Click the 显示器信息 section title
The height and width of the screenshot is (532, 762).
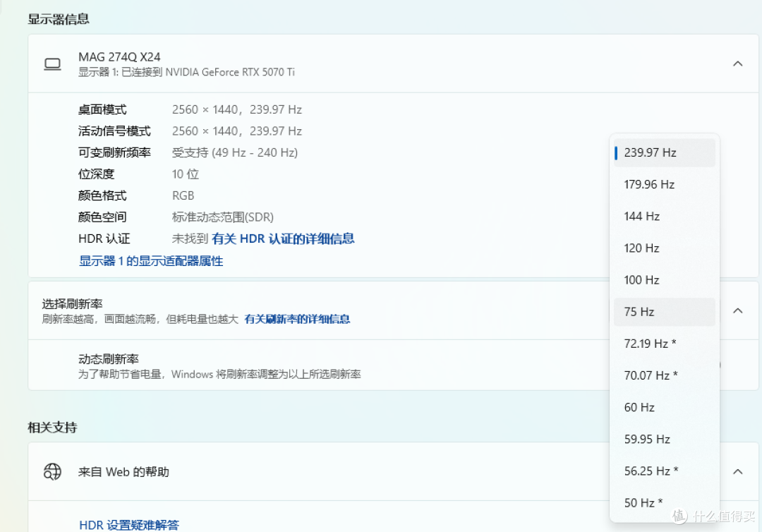tap(59, 19)
